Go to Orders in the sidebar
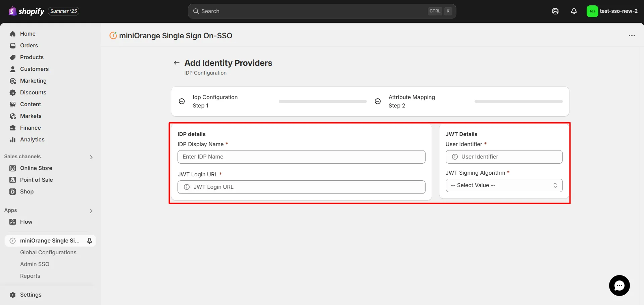This screenshot has height=305, width=644. (29, 45)
